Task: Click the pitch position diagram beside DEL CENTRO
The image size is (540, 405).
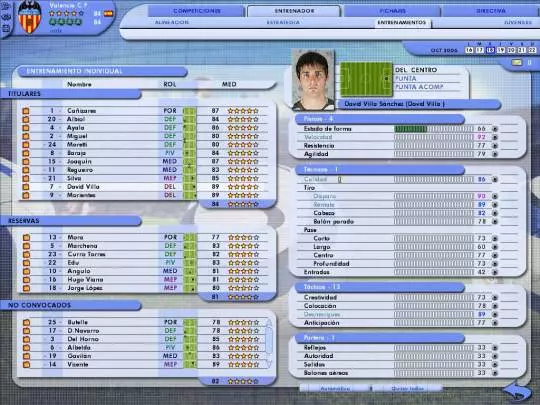Action: pyautogui.click(x=366, y=79)
